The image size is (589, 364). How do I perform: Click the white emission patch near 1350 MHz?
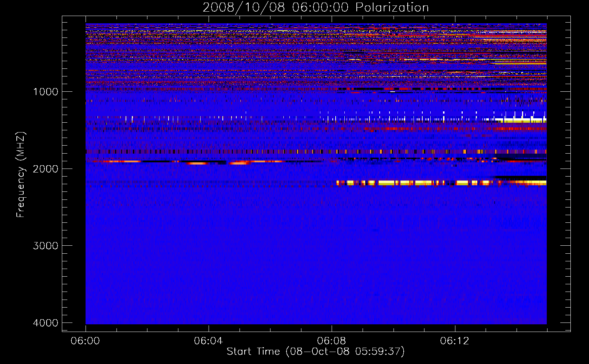pos(521,120)
